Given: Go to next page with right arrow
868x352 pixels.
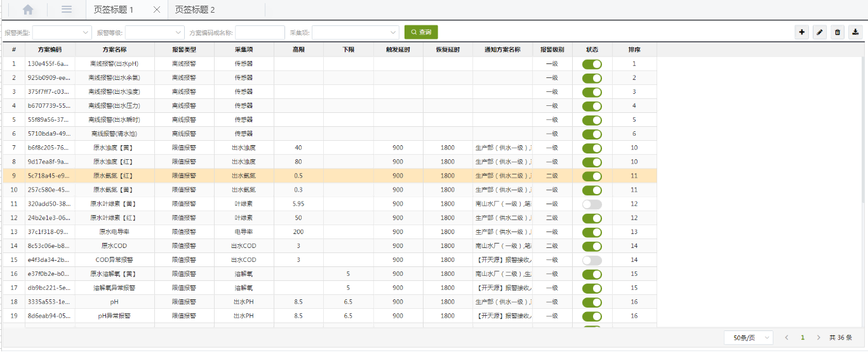Looking at the screenshot, I should (x=818, y=338).
